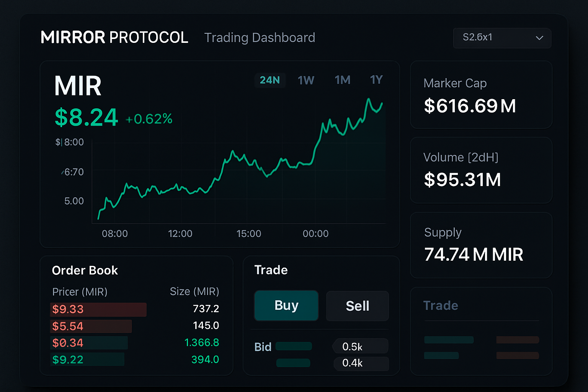Viewport: 588px width, 392px height.
Task: Click the Bid progress bar
Action: pos(293,346)
